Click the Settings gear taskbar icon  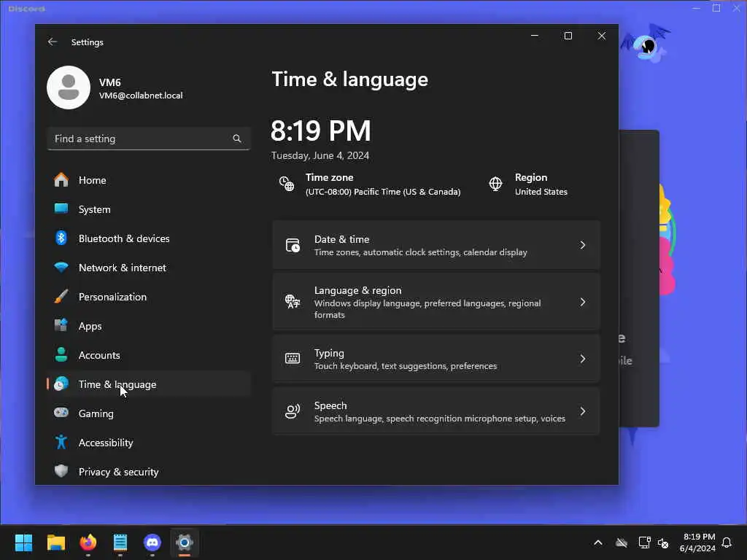coord(185,542)
